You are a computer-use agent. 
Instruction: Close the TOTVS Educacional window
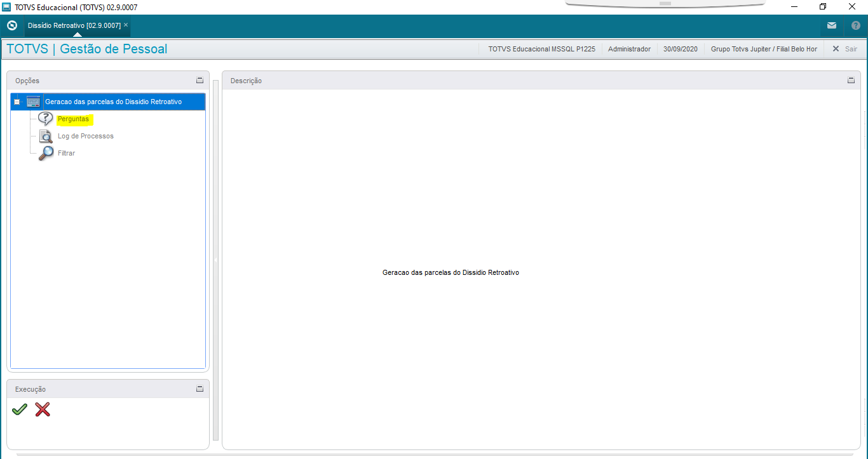(x=852, y=7)
